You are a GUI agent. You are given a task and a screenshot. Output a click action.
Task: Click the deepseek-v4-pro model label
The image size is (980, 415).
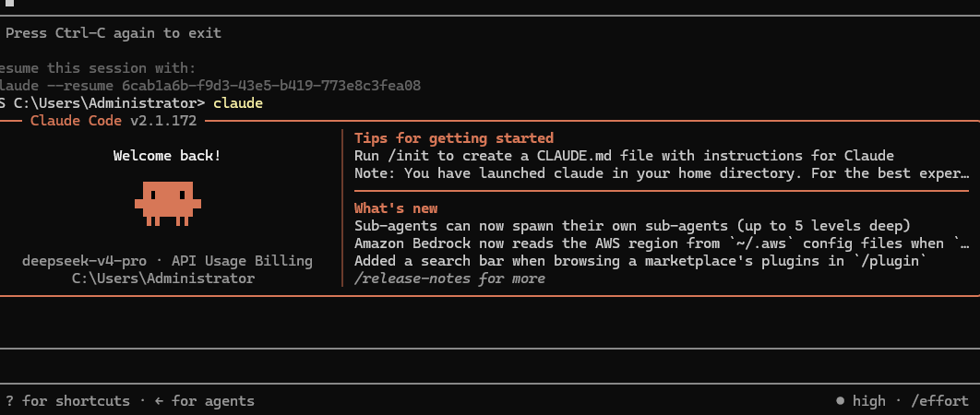coord(92,261)
